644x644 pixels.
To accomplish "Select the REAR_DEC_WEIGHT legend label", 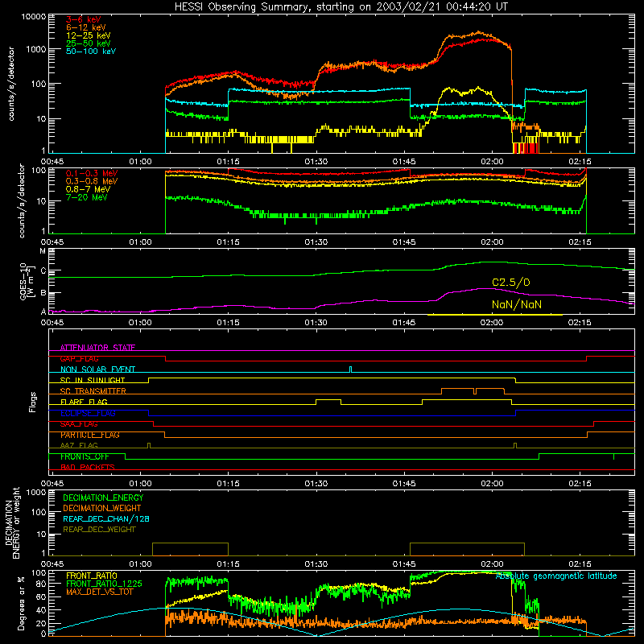I will pyautogui.click(x=99, y=530).
